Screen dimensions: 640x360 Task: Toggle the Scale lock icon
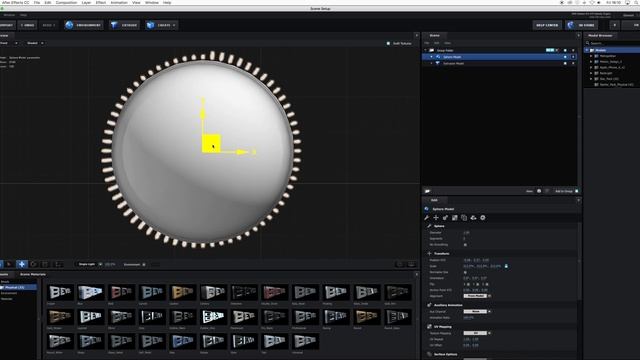(x=507, y=266)
